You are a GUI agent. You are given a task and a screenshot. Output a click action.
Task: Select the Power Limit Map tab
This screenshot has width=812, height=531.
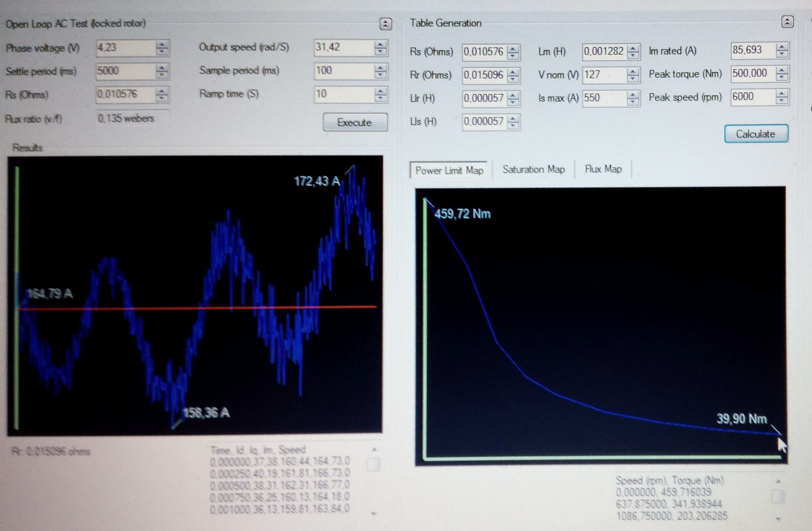(x=449, y=171)
